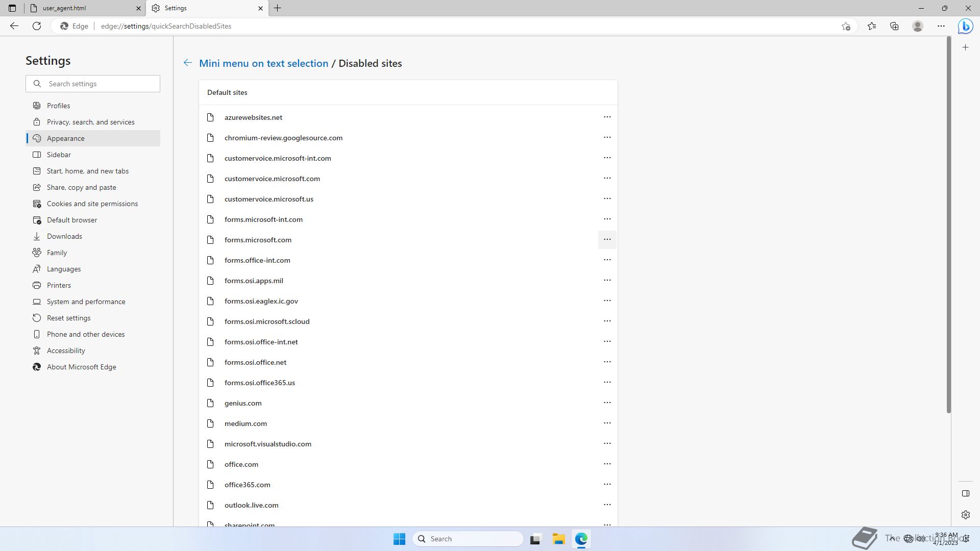Open more options for office365.com

[x=607, y=484]
